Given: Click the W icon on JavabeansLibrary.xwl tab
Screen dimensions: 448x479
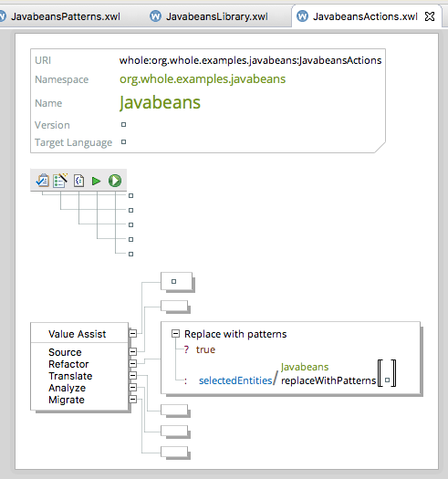Looking at the screenshot, I should click(x=155, y=16).
